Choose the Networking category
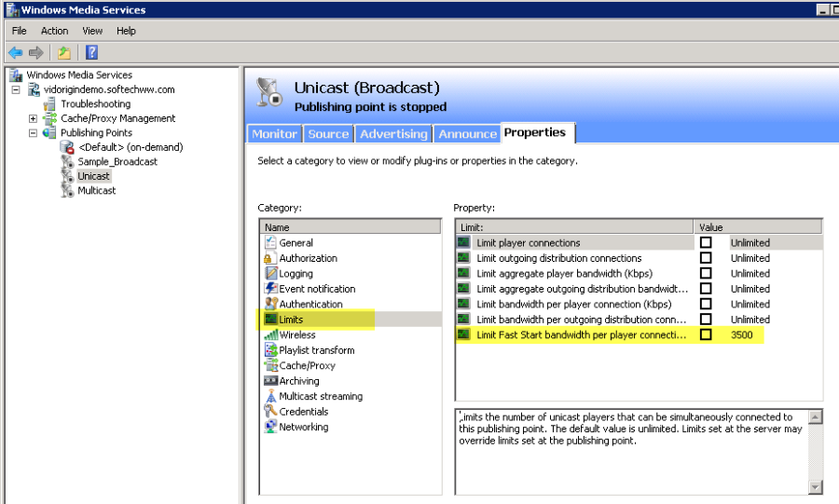This screenshot has width=839, height=504. (303, 427)
